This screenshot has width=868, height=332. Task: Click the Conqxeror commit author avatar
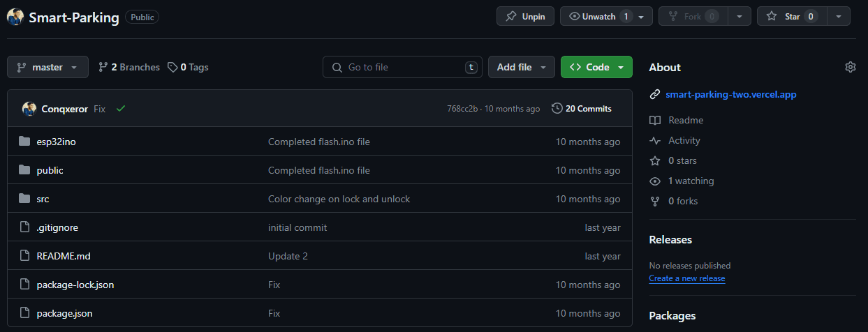[x=29, y=109]
